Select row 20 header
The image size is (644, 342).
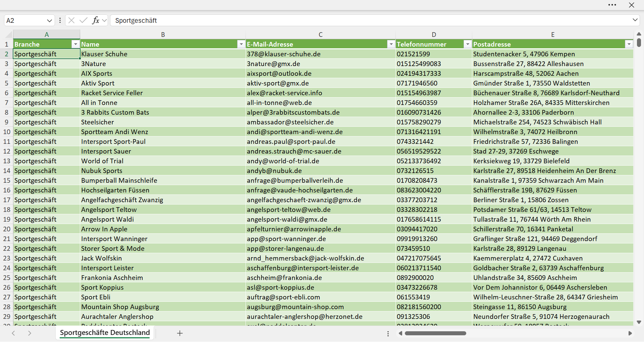click(7, 229)
